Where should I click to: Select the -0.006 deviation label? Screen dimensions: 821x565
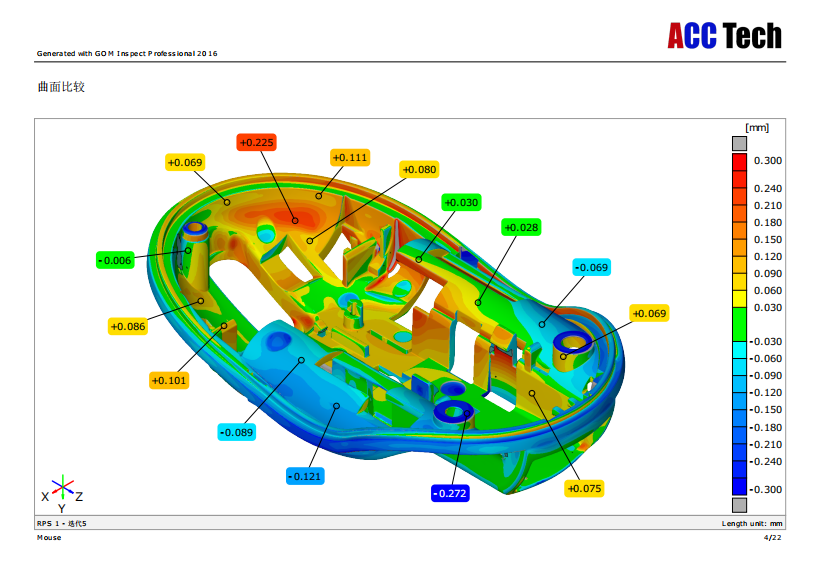[115, 260]
